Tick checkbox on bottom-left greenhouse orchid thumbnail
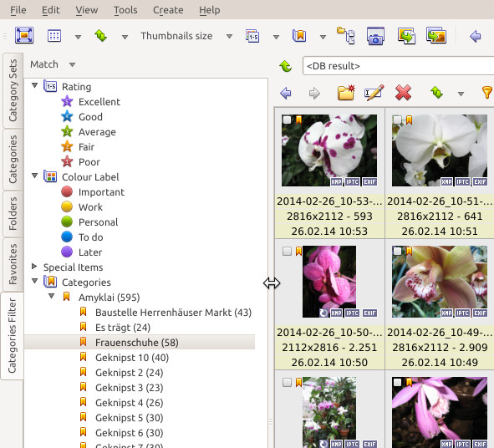 tap(287, 383)
